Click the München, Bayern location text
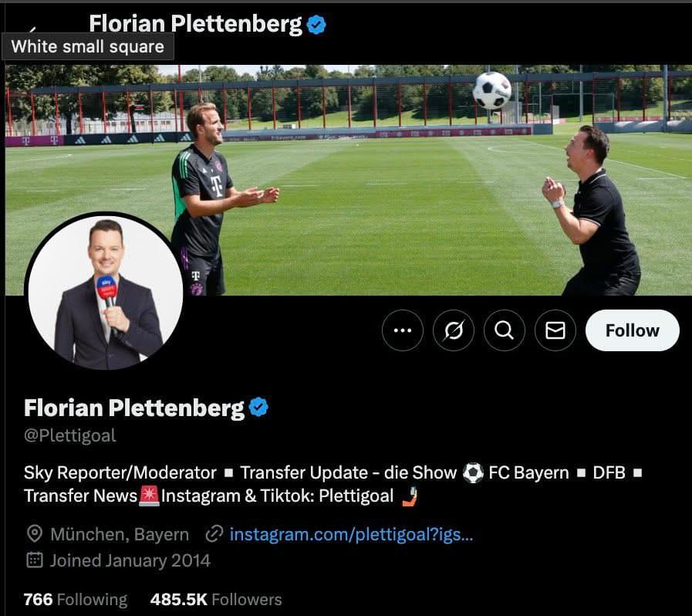The height and width of the screenshot is (616, 692). tap(120, 534)
